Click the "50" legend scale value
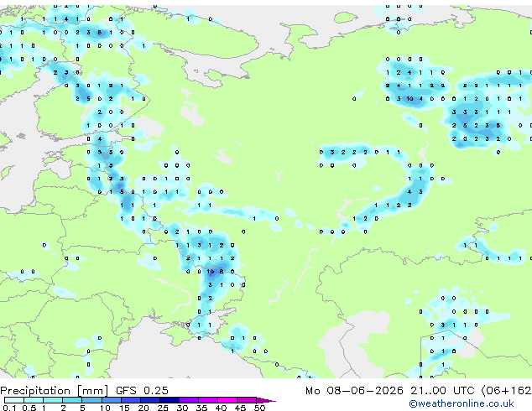Image resolution: width=532 pixels, height=411 pixels. (x=259, y=408)
